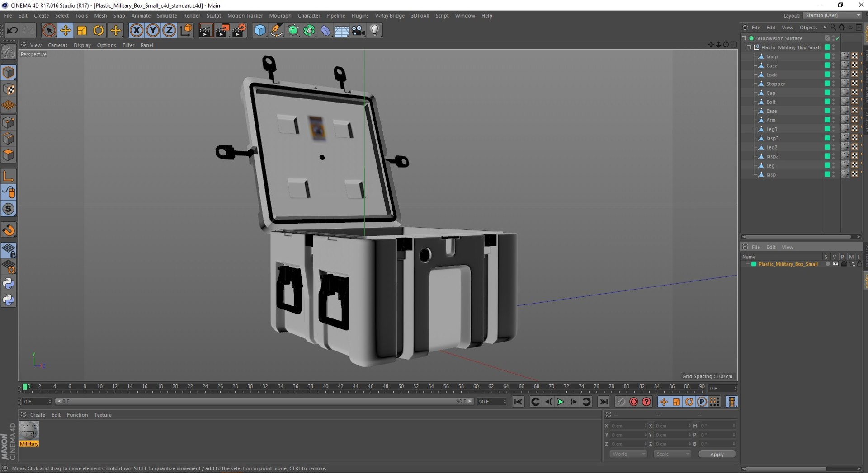Viewport: 868px width, 473px height.
Task: Toggle coordinate system icon
Action: tap(186, 30)
